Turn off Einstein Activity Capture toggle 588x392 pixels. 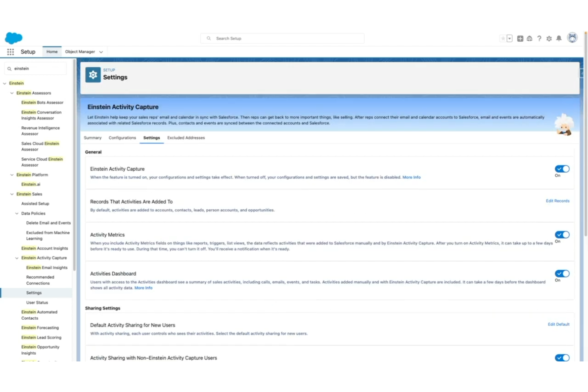(x=562, y=169)
